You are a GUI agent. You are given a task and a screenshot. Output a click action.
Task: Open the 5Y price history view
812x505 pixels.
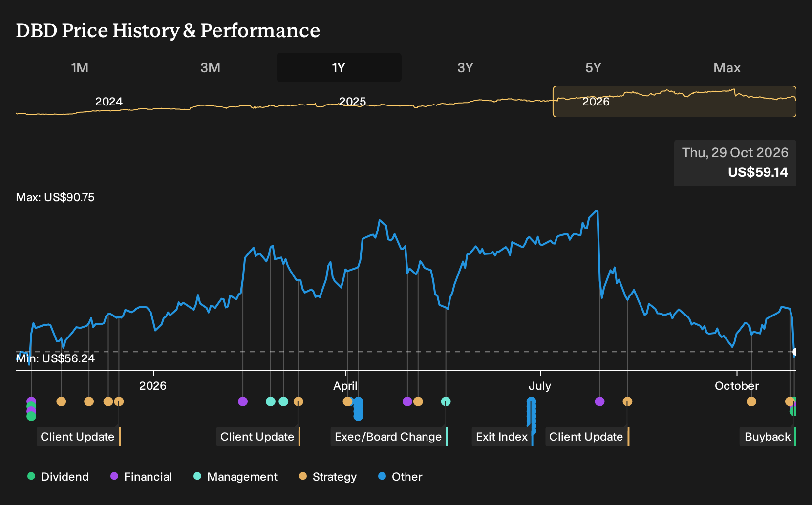click(x=593, y=67)
